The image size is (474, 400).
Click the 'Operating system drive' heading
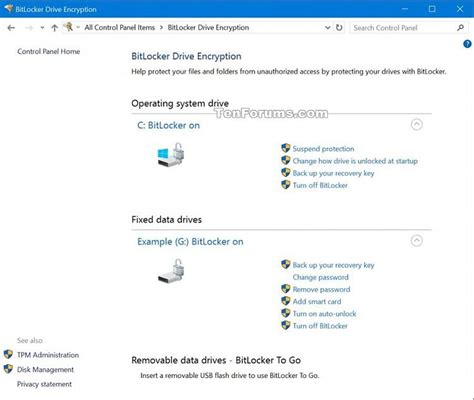pyautogui.click(x=180, y=103)
